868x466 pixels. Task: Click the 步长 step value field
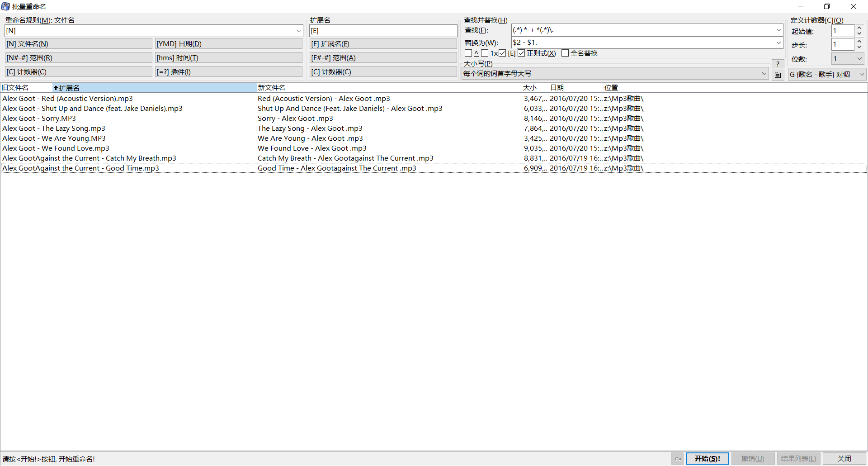click(843, 44)
